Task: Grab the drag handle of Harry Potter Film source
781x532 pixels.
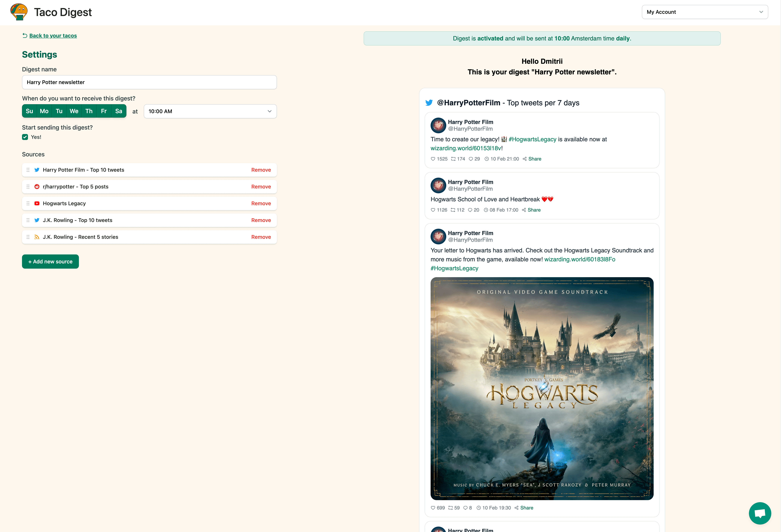Action: click(x=28, y=170)
